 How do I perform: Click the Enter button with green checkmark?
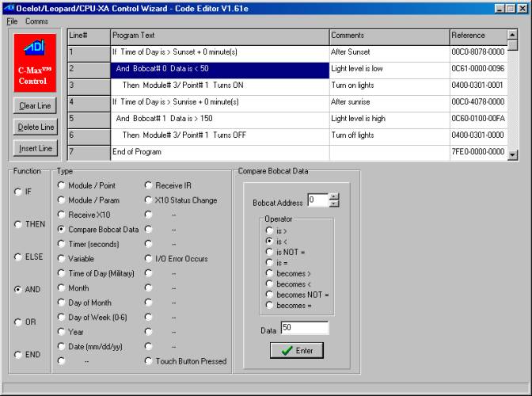point(297,350)
